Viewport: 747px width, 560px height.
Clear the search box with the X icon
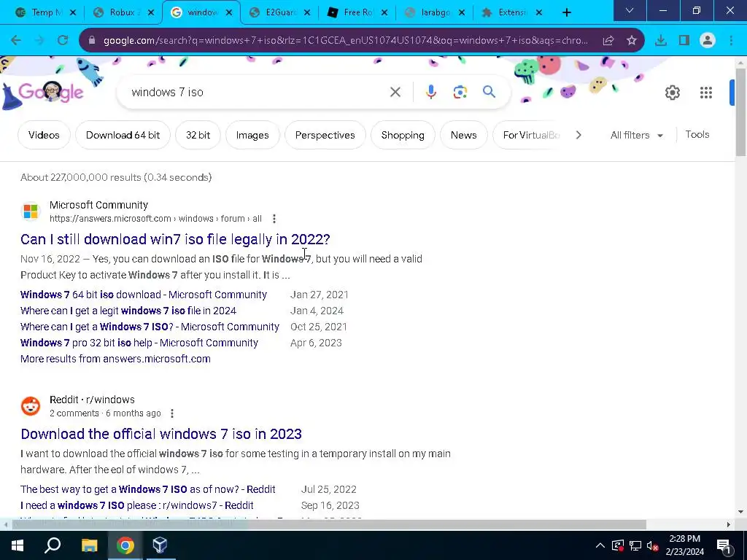[395, 92]
